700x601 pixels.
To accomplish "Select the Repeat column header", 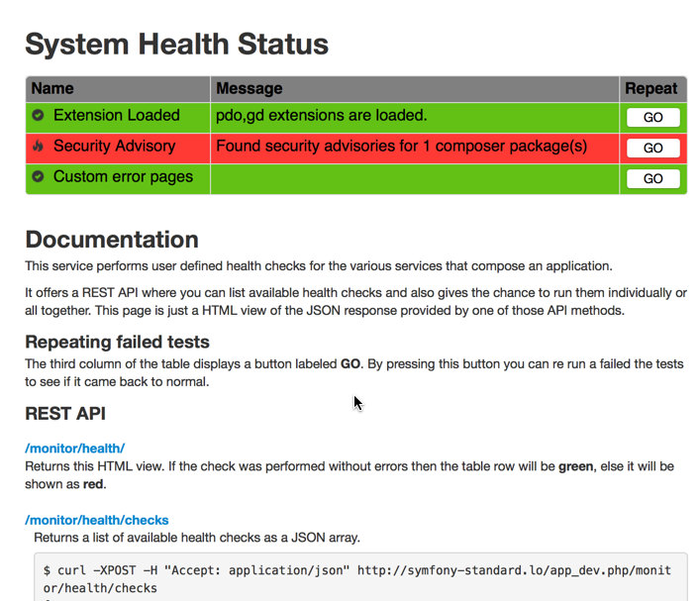I will coord(650,88).
